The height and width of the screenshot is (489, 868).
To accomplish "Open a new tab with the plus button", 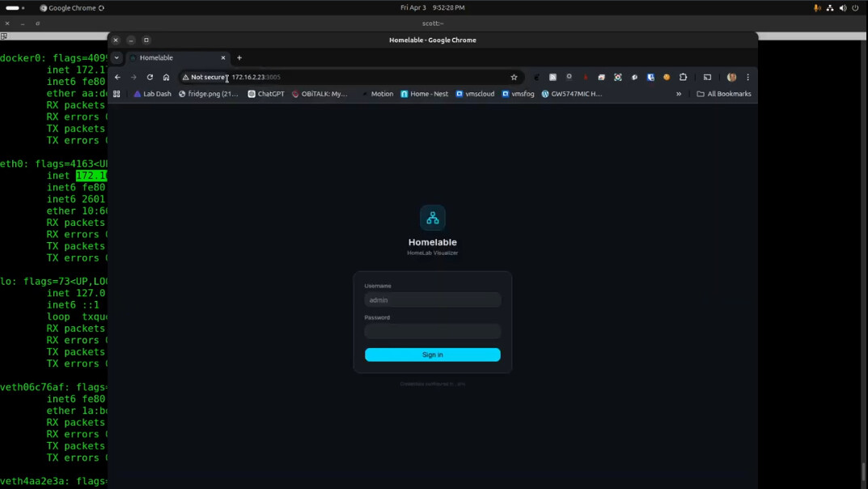I will point(239,57).
